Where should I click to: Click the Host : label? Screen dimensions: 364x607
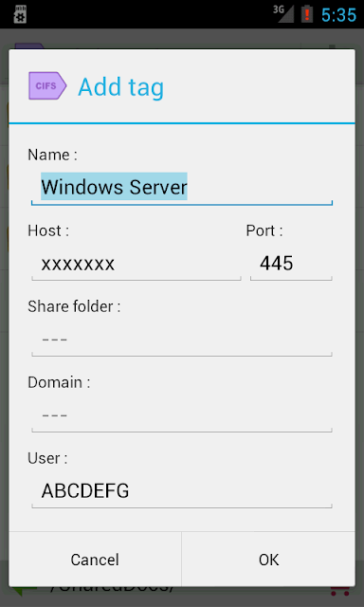[48, 230]
